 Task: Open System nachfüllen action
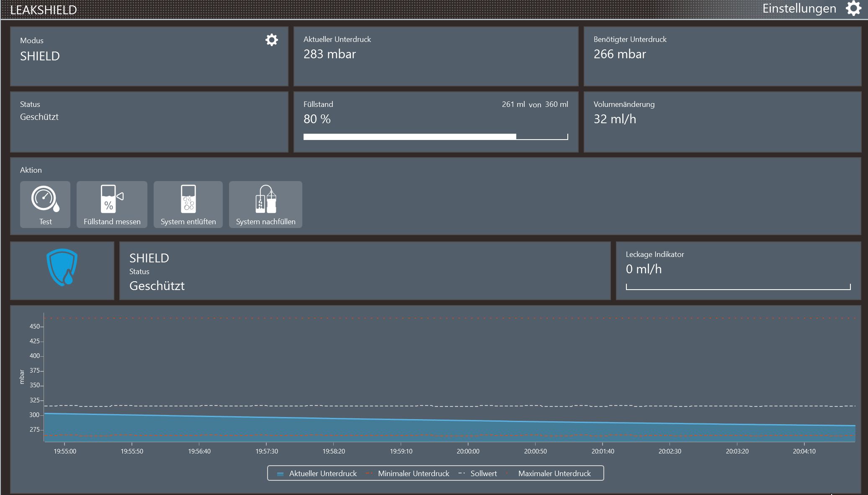(265, 204)
